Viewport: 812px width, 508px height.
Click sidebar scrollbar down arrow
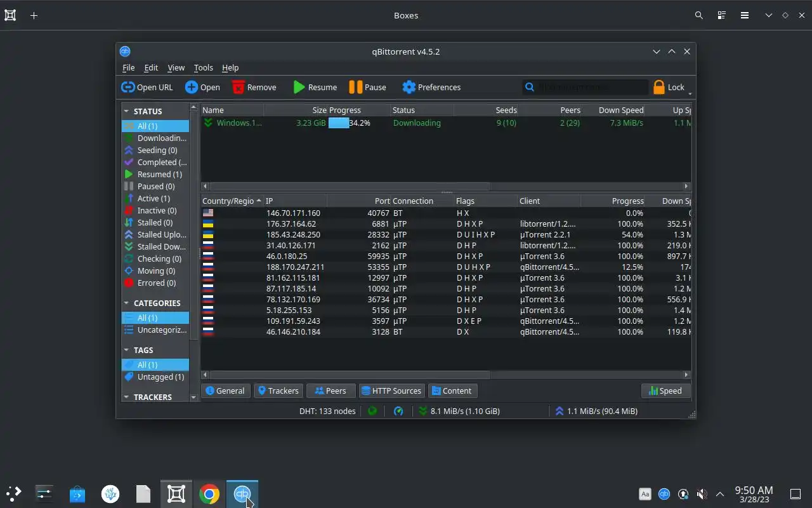[x=193, y=397]
